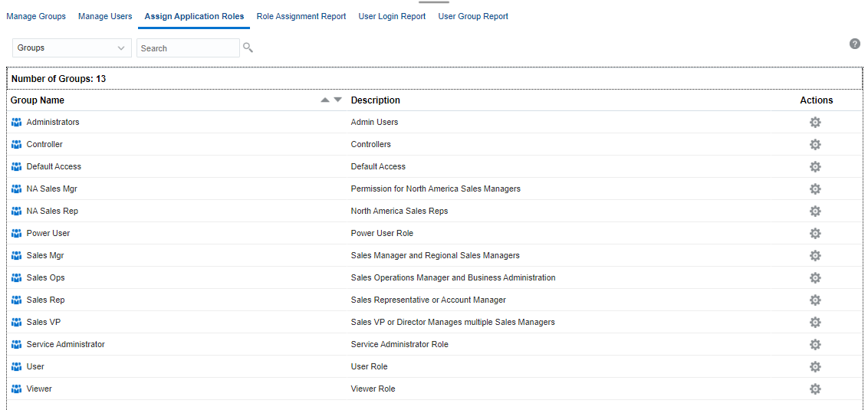Open Role Assignment Report tab

(x=301, y=17)
